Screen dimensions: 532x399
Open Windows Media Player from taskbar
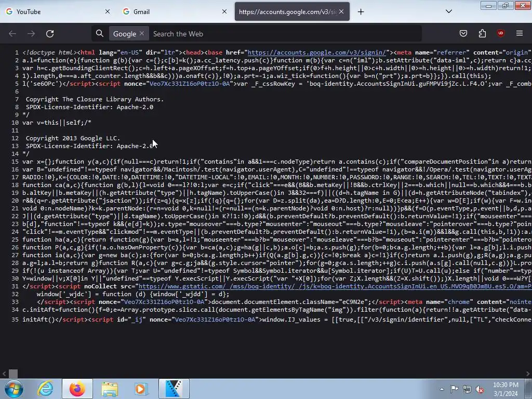(x=141, y=389)
